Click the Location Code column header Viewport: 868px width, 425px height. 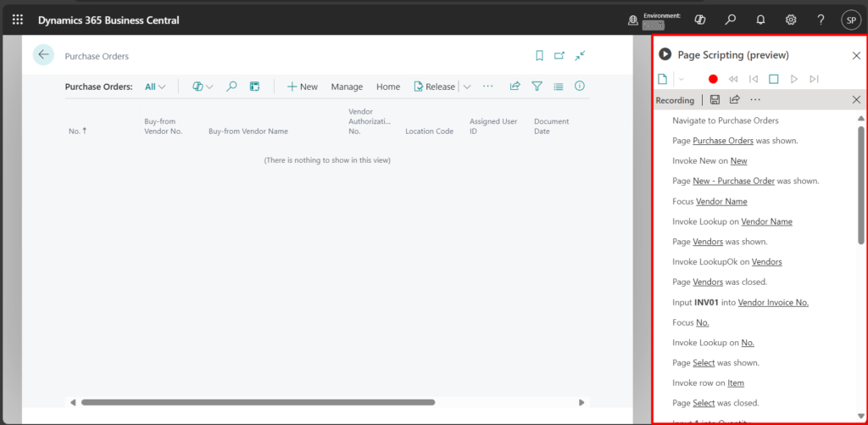pos(430,131)
